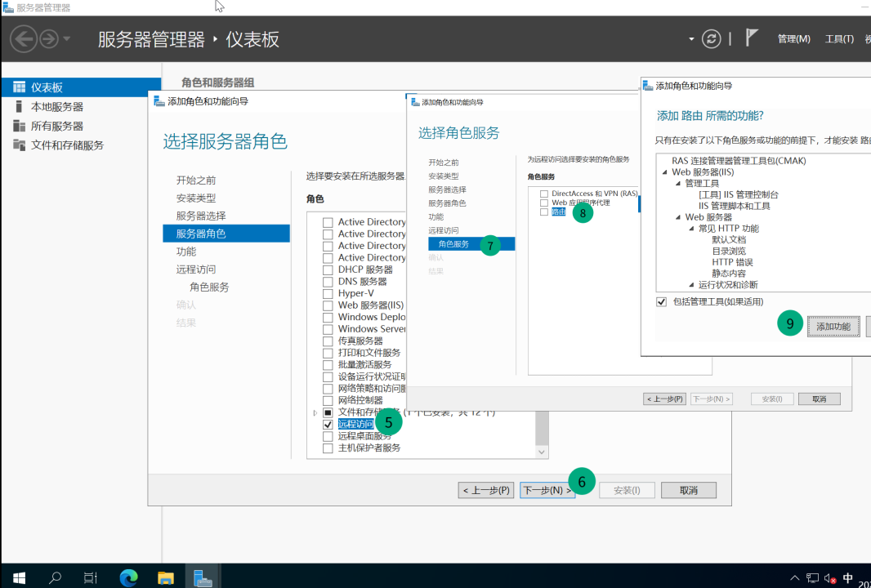Image resolution: width=871 pixels, height=588 pixels.
Task: Cancel the 选择角色服务 wizard
Action: [819, 399]
